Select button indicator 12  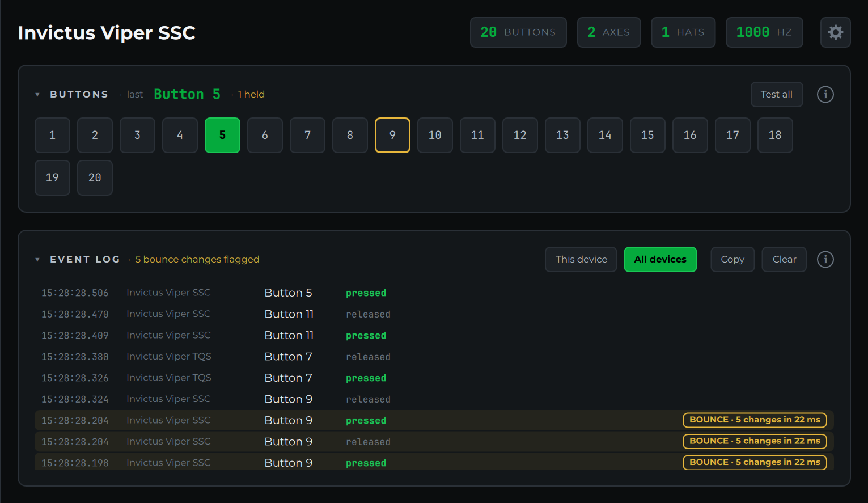coord(520,135)
